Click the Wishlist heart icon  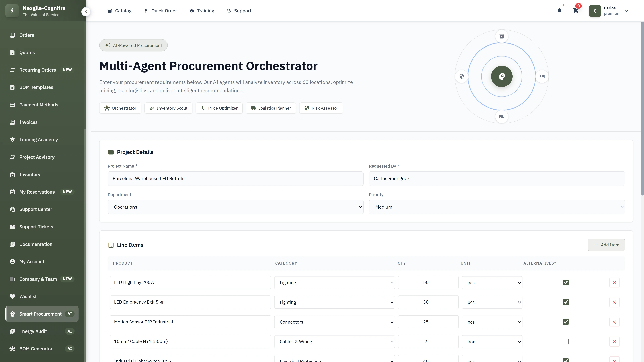click(x=13, y=296)
